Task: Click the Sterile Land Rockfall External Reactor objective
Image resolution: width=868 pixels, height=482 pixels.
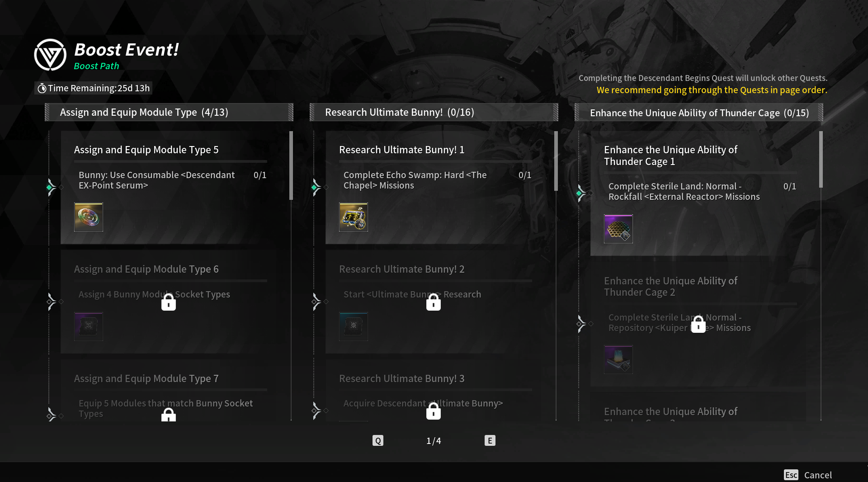Action: coord(684,191)
